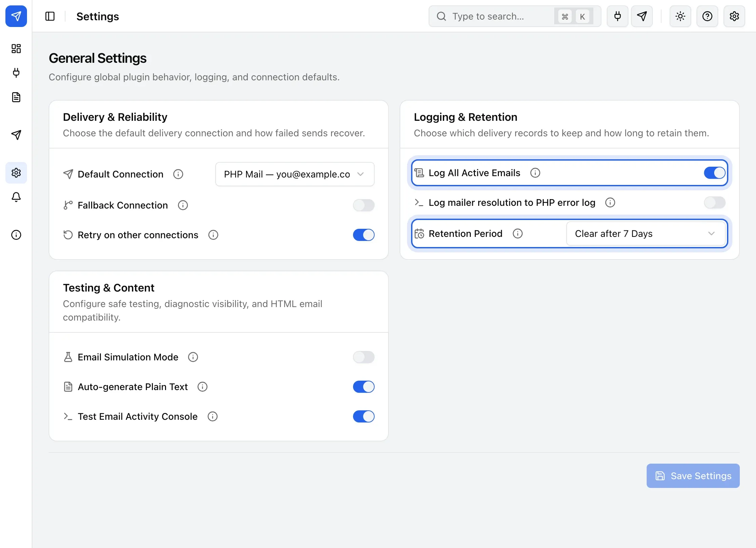The image size is (756, 548).
Task: Open the Retention Period Clear after 7 Days dropdown
Action: tap(646, 234)
